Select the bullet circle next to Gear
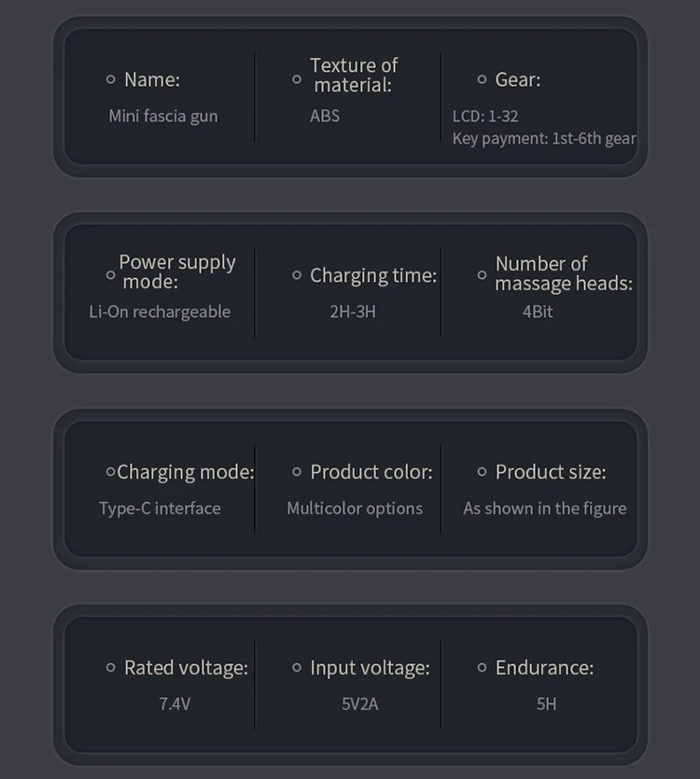Image resolution: width=700 pixels, height=779 pixels. point(482,79)
